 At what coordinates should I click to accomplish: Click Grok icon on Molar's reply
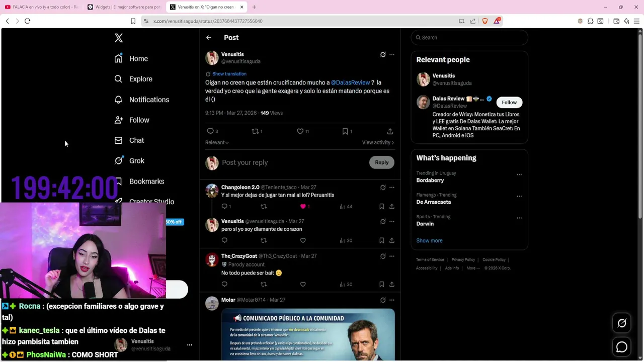pyautogui.click(x=383, y=300)
